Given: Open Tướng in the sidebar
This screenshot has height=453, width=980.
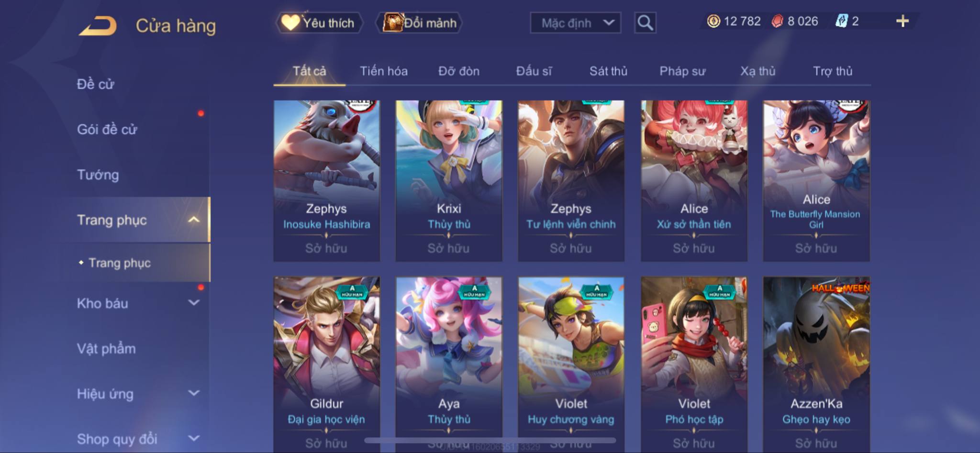Looking at the screenshot, I should coord(98,175).
